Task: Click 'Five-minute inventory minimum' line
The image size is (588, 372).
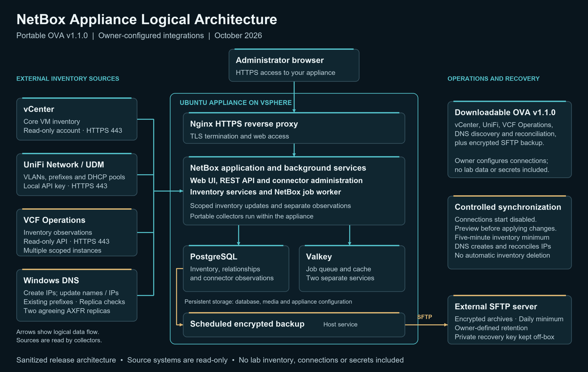Action: click(x=502, y=237)
